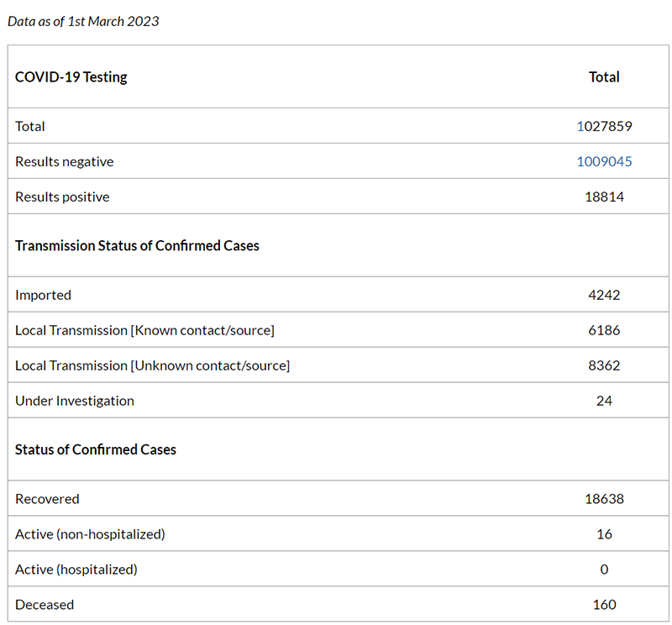Select the Under Investigation row
Viewport: 672px width, 625px height.
(x=339, y=401)
